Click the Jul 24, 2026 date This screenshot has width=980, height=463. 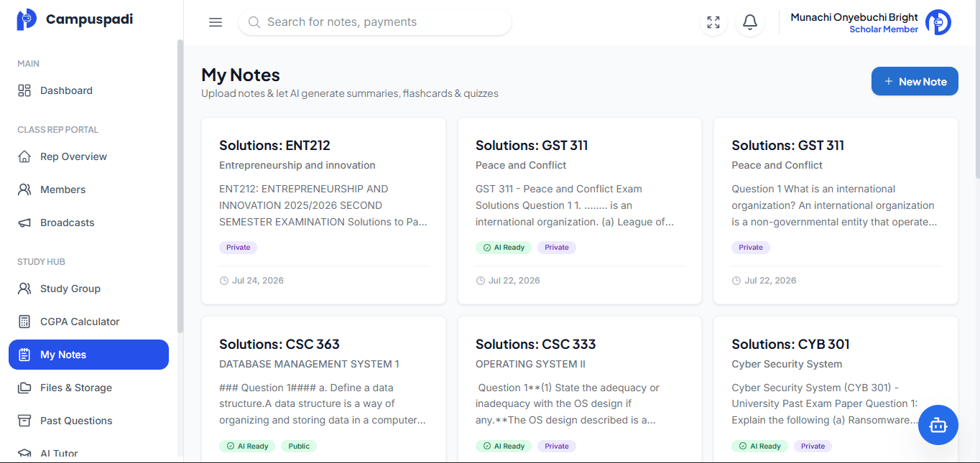(x=258, y=281)
